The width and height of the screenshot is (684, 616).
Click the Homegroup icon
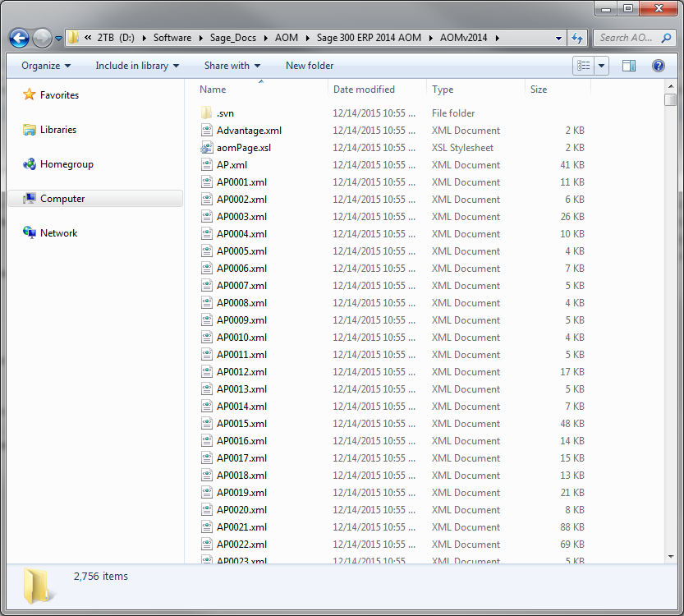coord(30,164)
